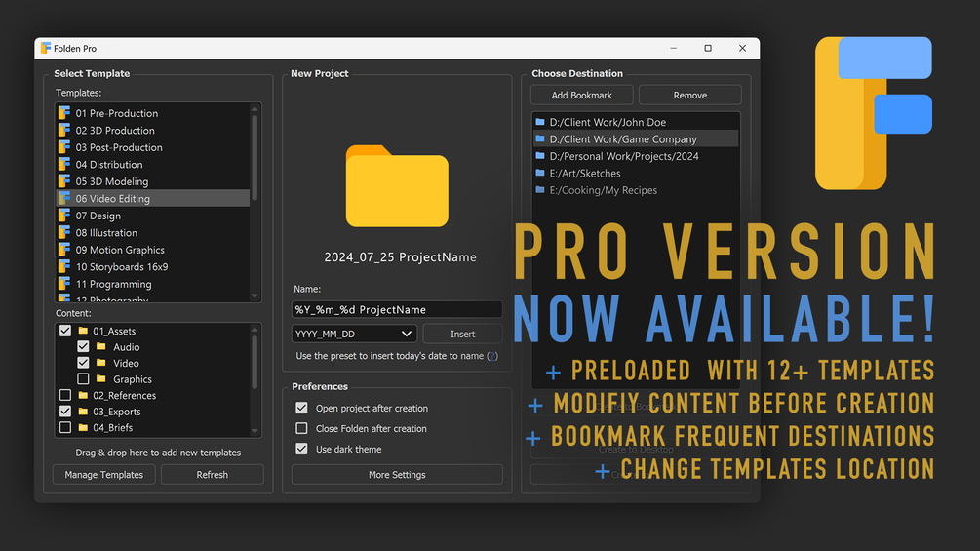
Task: Click the Insert button
Action: (462, 334)
